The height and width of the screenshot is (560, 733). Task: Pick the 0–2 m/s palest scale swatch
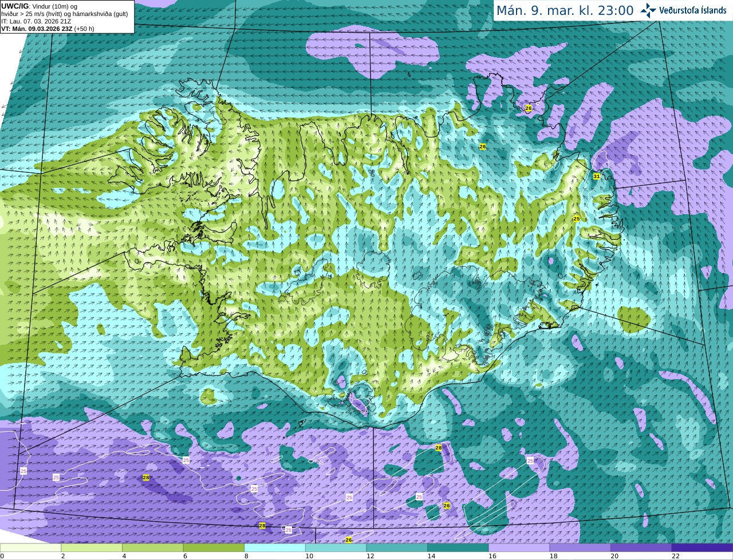30,547
